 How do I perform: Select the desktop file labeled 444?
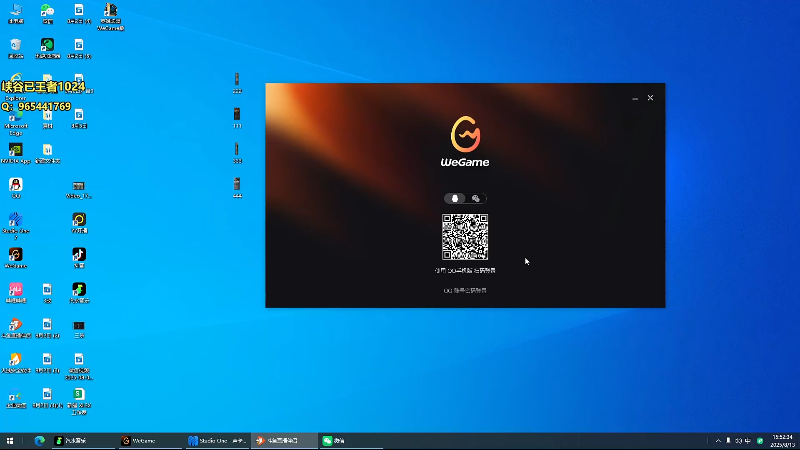pyautogui.click(x=237, y=188)
